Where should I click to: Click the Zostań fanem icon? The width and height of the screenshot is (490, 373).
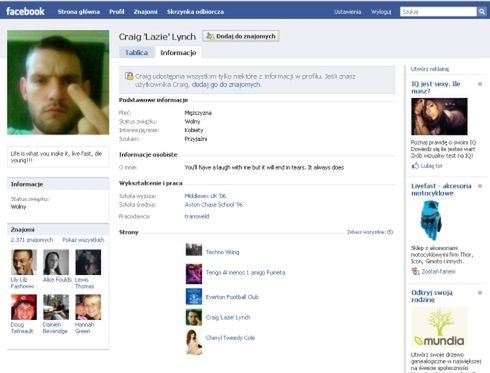coord(415,271)
